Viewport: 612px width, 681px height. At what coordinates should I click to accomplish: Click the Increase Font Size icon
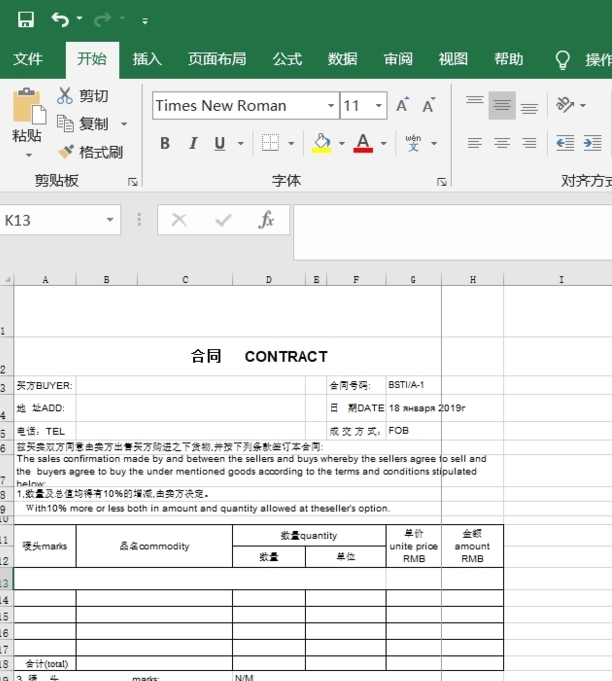pyautogui.click(x=403, y=105)
